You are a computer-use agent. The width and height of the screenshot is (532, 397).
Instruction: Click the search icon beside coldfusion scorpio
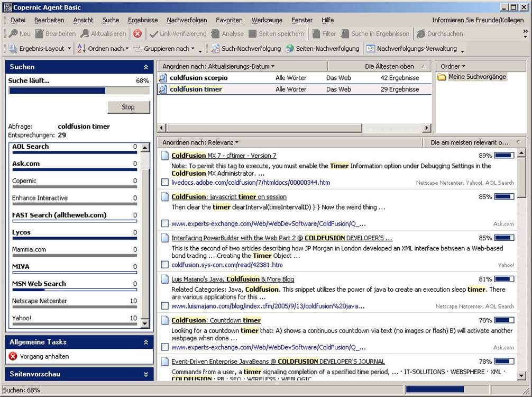[x=163, y=78]
